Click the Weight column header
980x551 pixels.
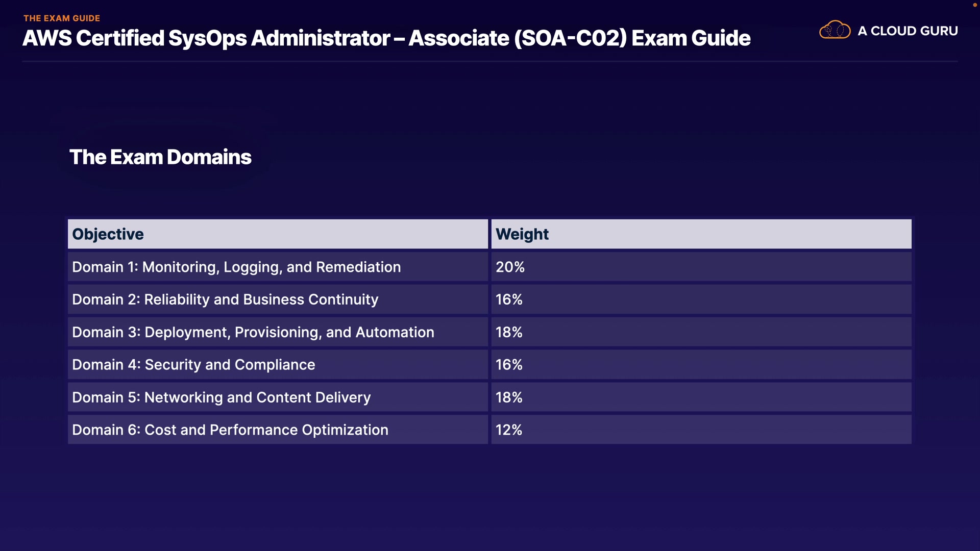[x=522, y=234]
